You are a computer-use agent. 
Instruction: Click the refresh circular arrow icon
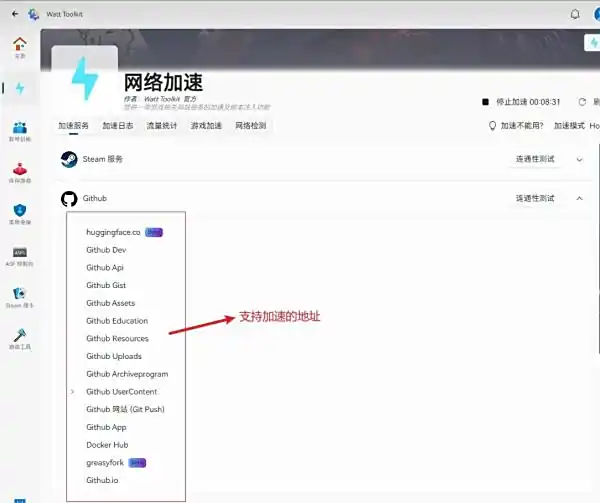582,102
